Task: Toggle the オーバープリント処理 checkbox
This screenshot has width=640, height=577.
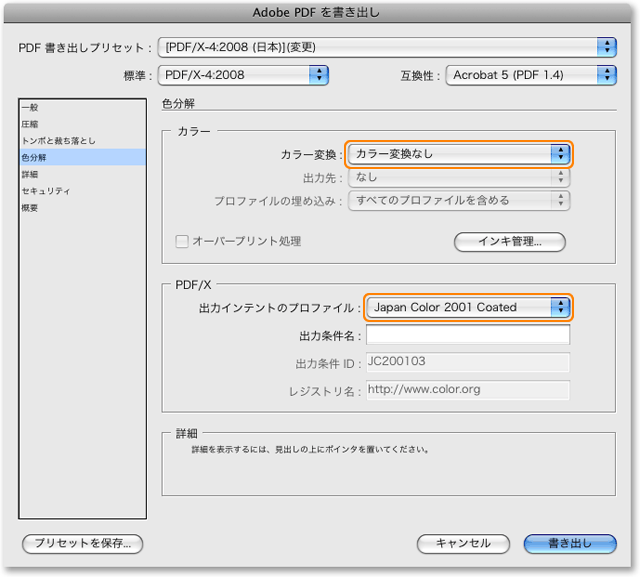Action: click(x=182, y=241)
